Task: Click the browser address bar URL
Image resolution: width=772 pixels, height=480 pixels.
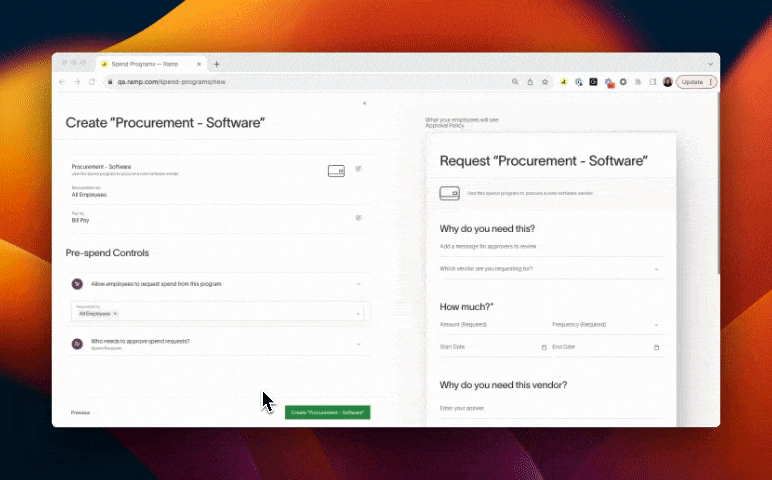Action: click(171, 82)
